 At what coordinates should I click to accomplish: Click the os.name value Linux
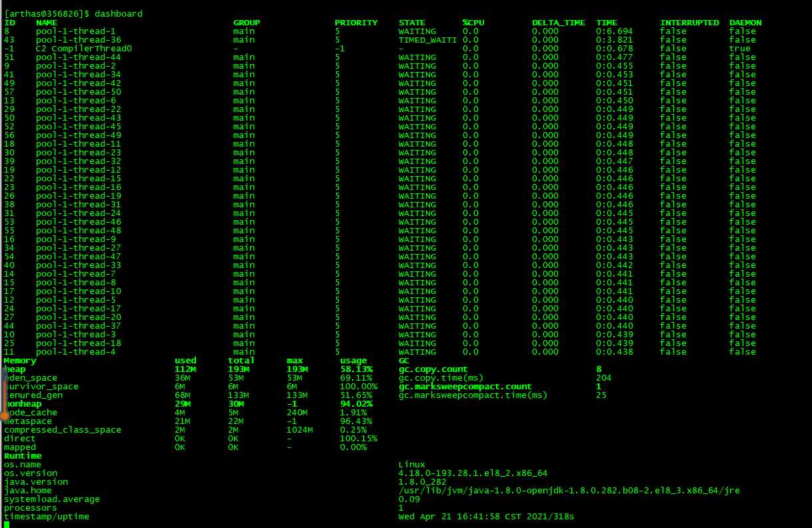point(412,465)
